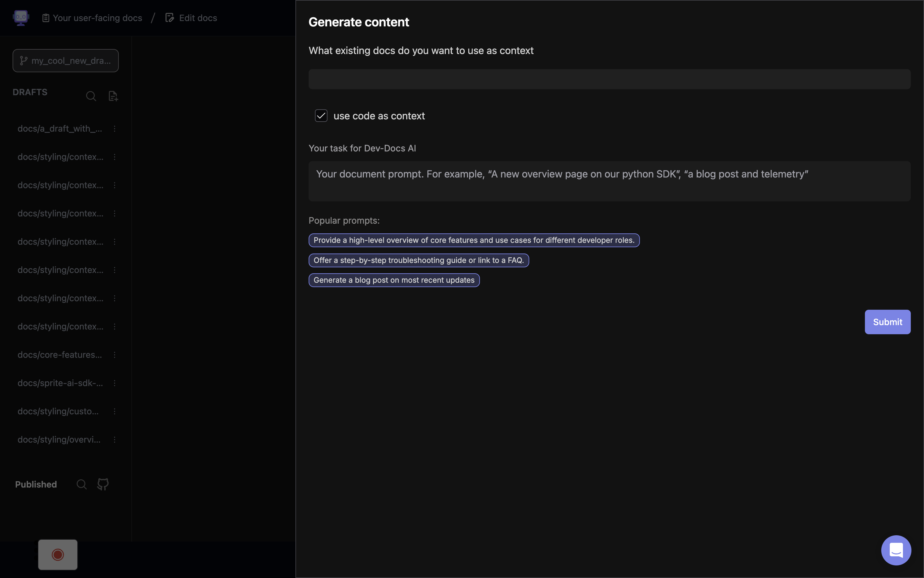Image resolution: width=924 pixels, height=578 pixels.
Task: Click the existing docs context field
Action: [x=609, y=79]
